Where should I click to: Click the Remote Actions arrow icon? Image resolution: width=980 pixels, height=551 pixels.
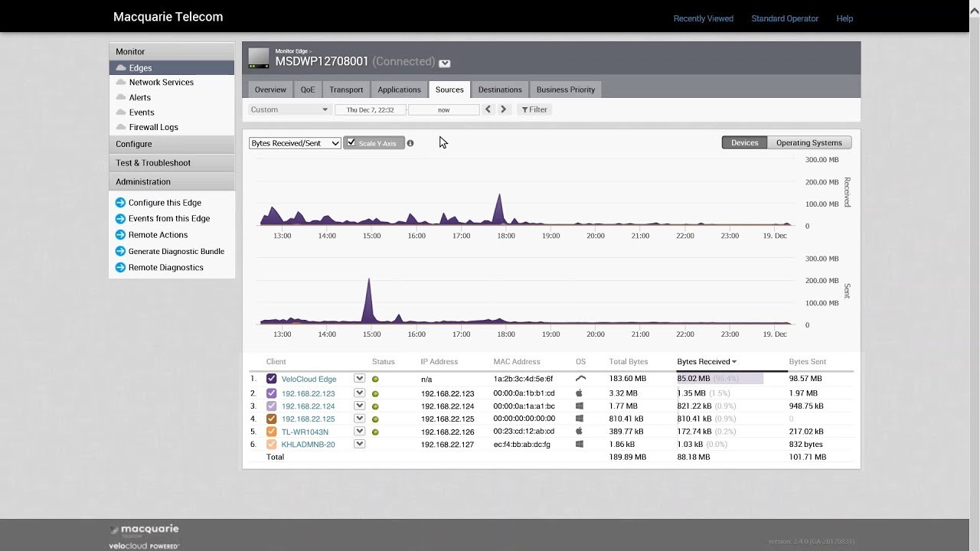point(120,235)
